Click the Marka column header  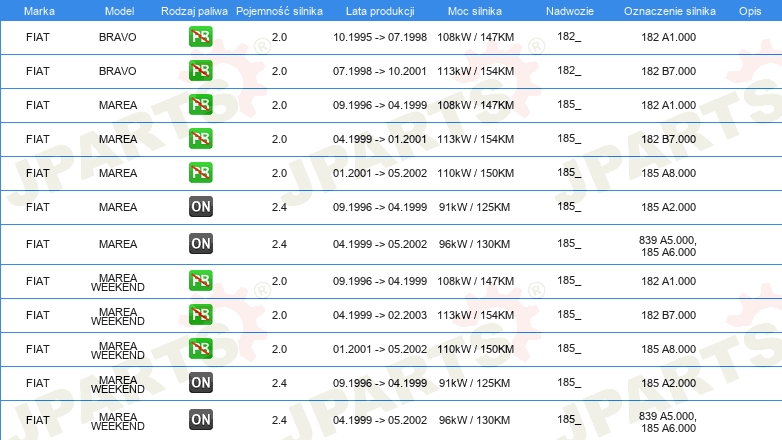coord(39,11)
